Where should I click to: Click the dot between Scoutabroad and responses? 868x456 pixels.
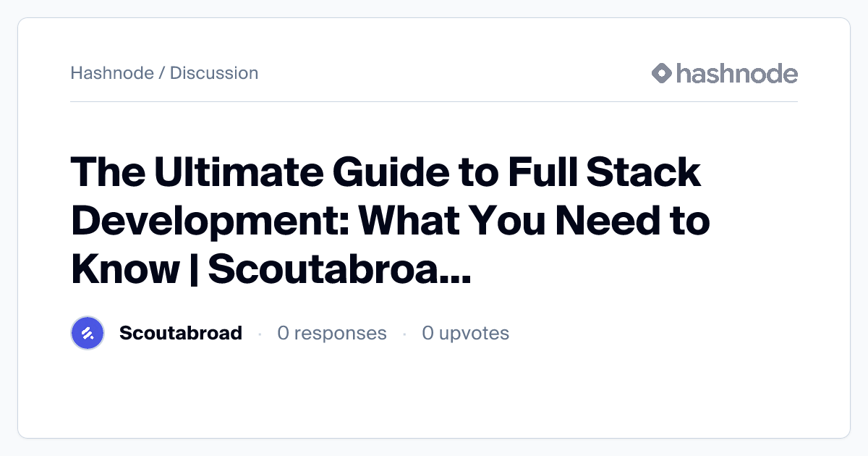pyautogui.click(x=260, y=334)
